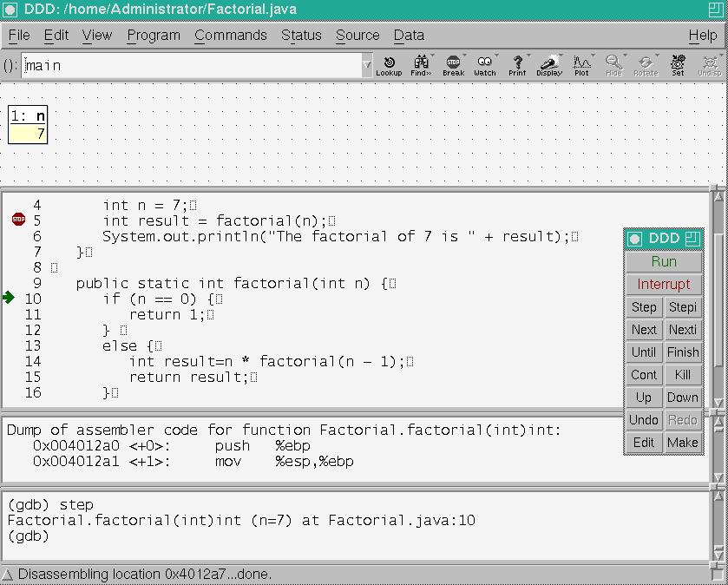Click the Make button
This screenshot has width=728, height=585.
pyautogui.click(x=683, y=443)
